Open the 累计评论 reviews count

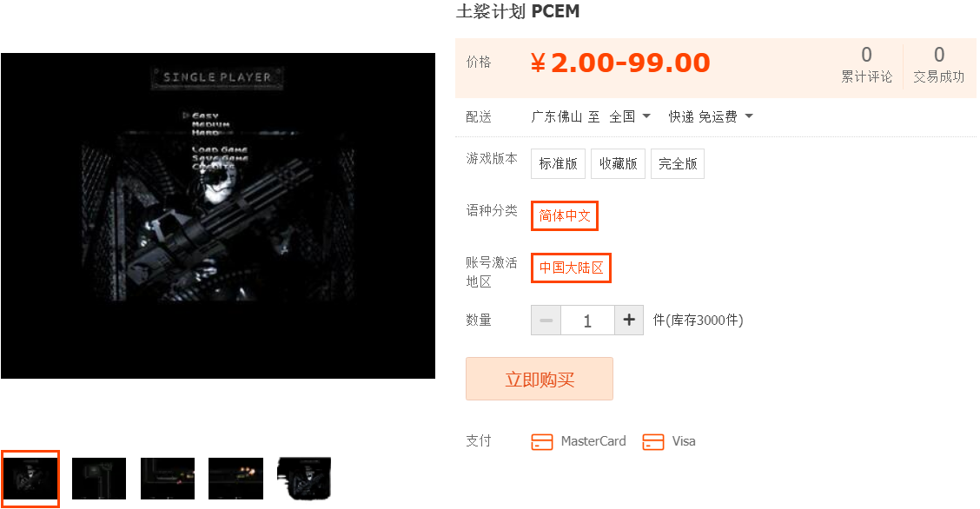point(866,65)
